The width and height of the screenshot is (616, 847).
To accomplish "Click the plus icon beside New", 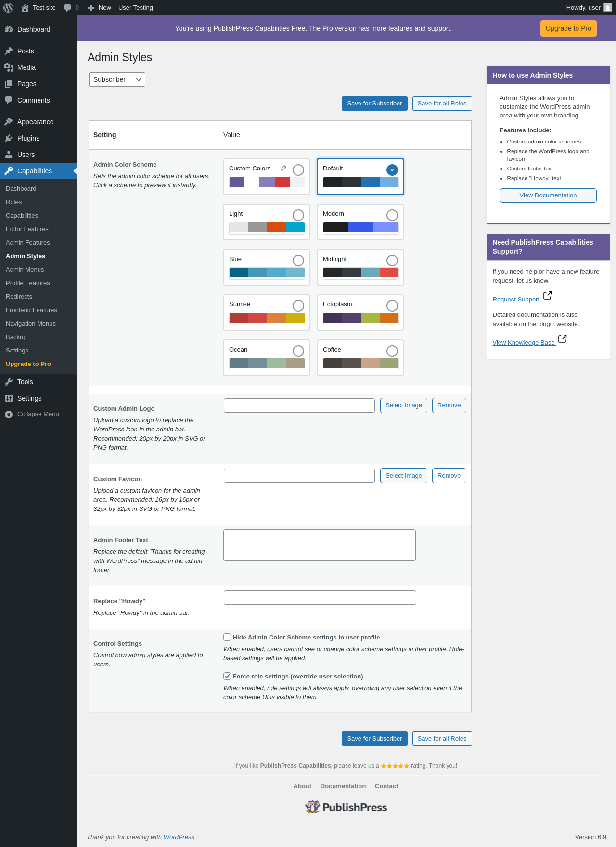I will tap(91, 8).
